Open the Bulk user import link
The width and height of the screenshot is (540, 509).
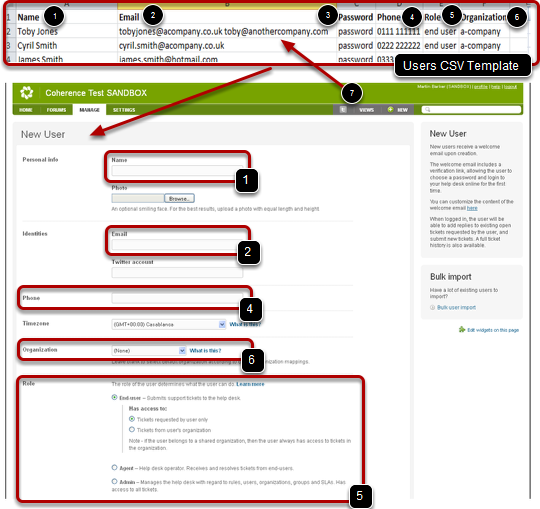456,307
